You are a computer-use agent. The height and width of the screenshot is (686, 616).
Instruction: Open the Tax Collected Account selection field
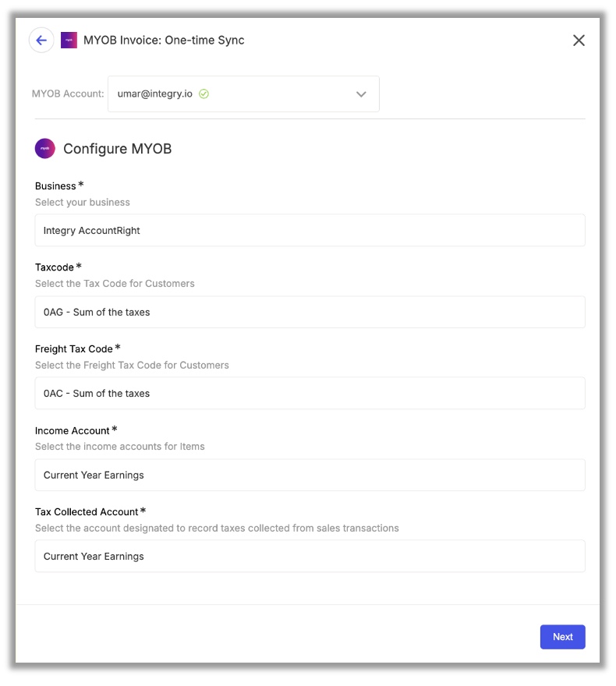(x=310, y=556)
